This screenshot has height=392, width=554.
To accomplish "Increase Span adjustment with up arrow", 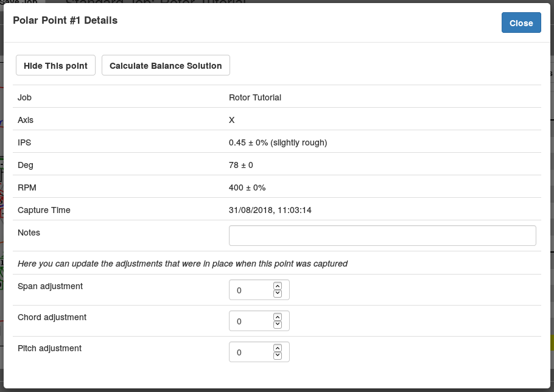I will [x=278, y=286].
